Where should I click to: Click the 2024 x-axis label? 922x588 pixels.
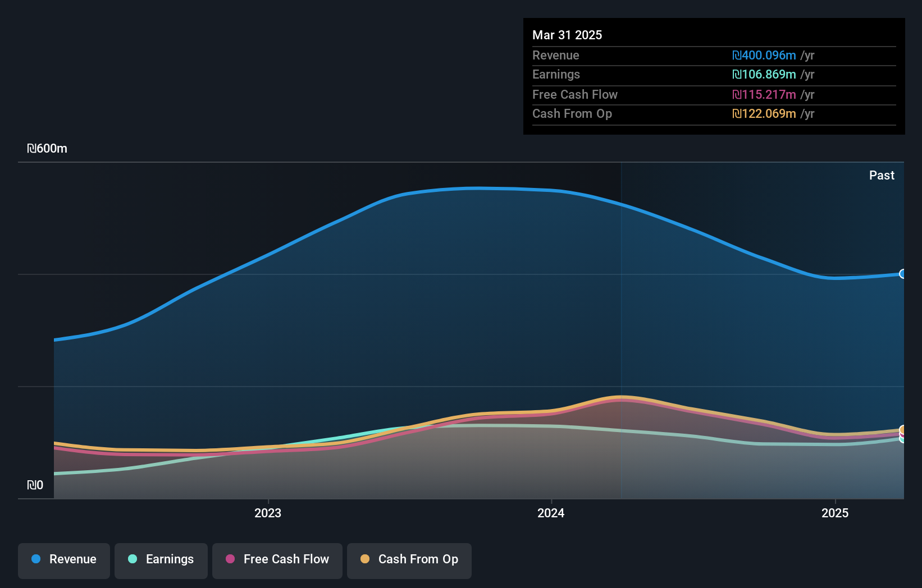point(551,513)
